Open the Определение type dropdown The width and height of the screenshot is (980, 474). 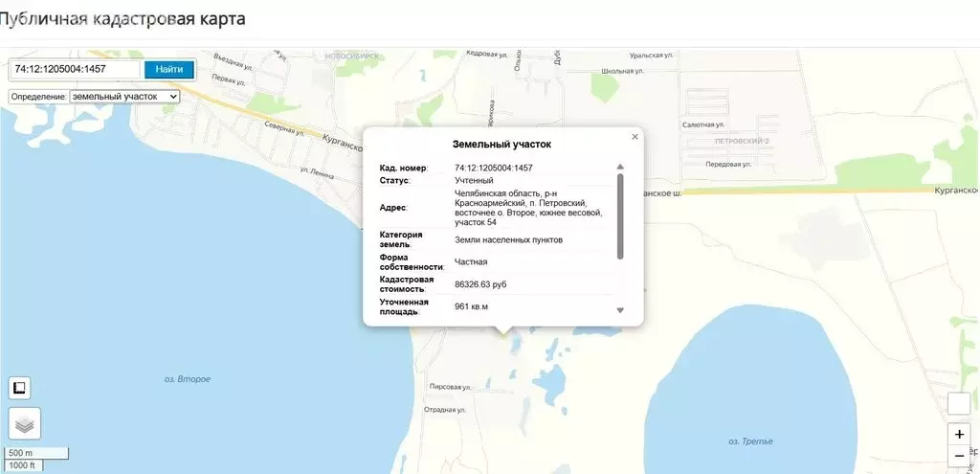[124, 97]
